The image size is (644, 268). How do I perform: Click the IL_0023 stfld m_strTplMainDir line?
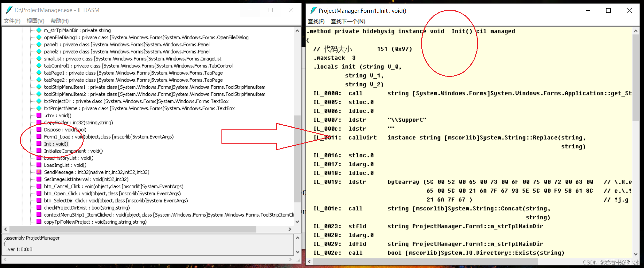click(428, 226)
